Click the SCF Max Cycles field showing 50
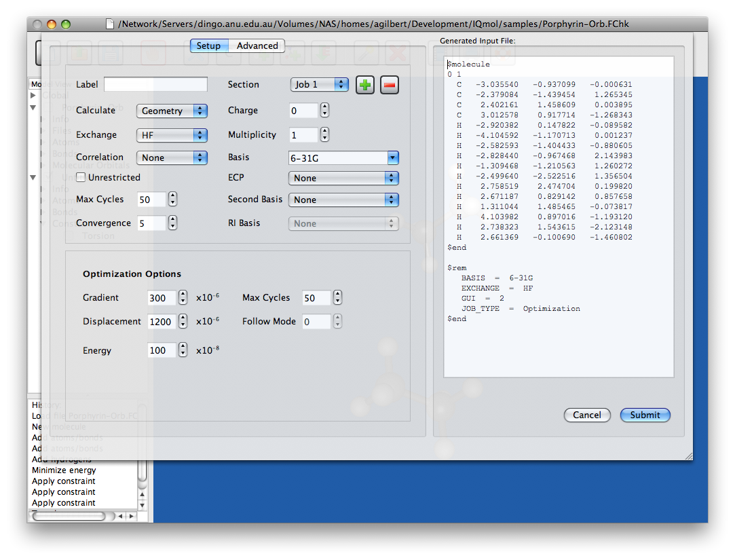 pyautogui.click(x=152, y=200)
